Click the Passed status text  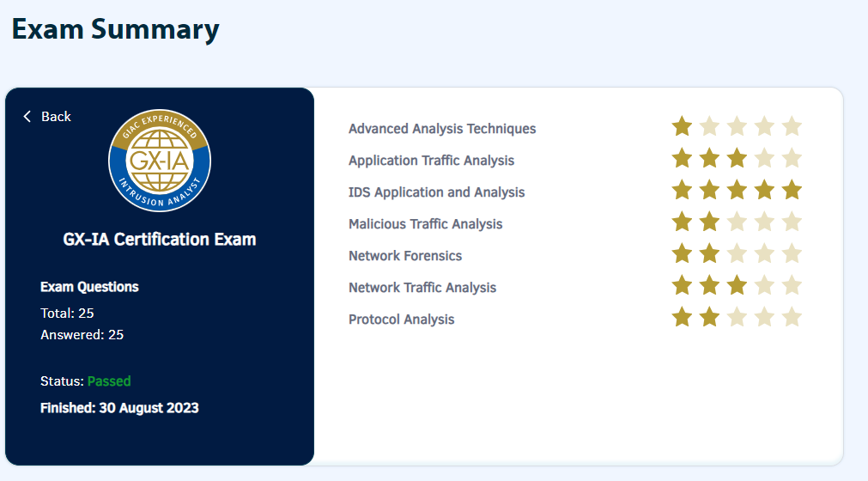(109, 381)
